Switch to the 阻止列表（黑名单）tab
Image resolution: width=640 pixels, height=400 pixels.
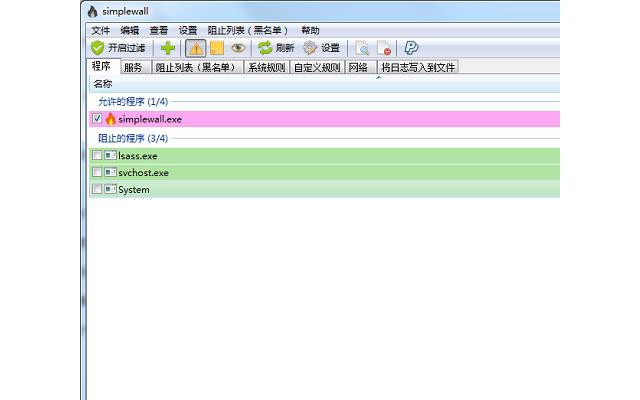point(198,67)
